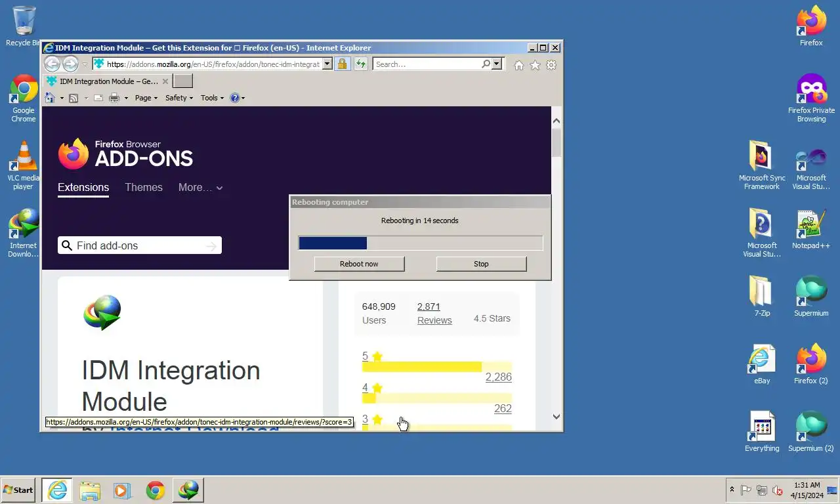Click the Print icon in command bar
Screen dimensions: 840x504
(x=114, y=98)
